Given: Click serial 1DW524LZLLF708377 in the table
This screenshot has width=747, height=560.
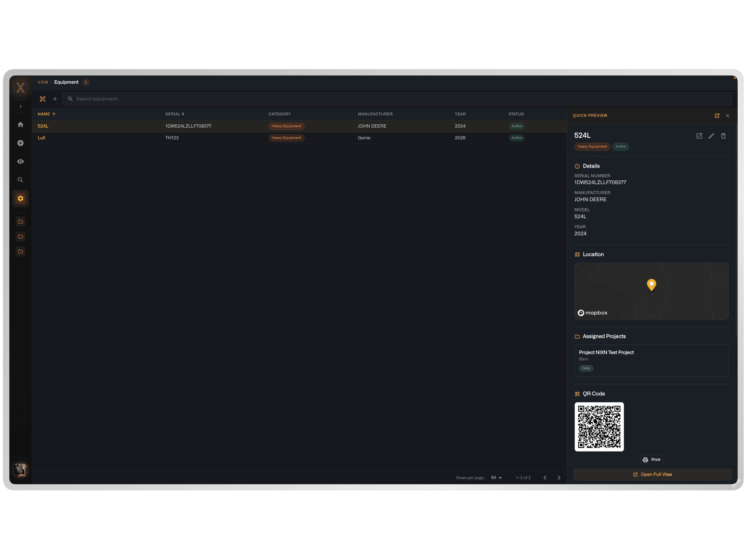Looking at the screenshot, I should (x=189, y=126).
